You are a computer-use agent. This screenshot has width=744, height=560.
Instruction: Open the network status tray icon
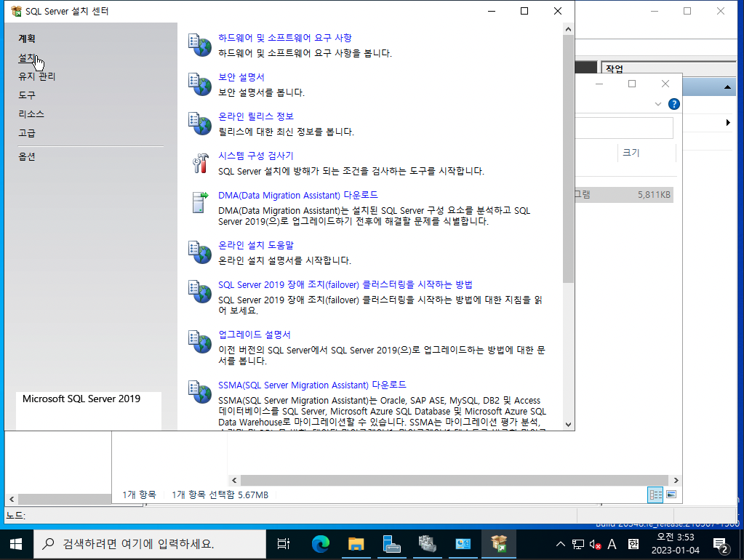(x=578, y=544)
